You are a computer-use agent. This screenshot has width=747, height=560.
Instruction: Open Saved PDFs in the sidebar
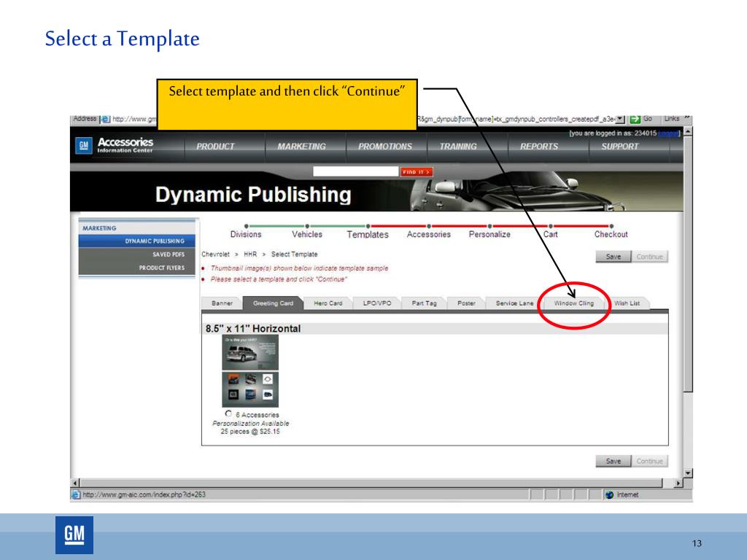coord(137,254)
